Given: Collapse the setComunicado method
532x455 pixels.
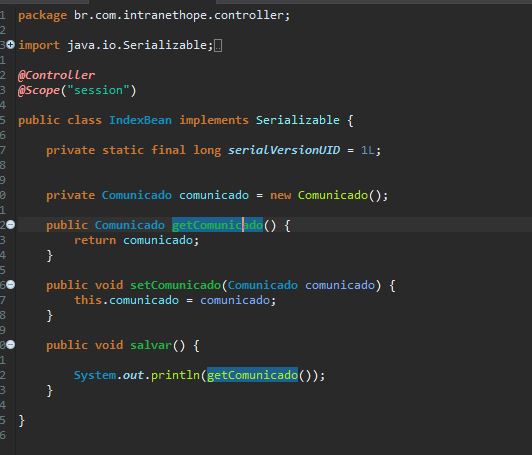Looking at the screenshot, I should tap(11, 284).
